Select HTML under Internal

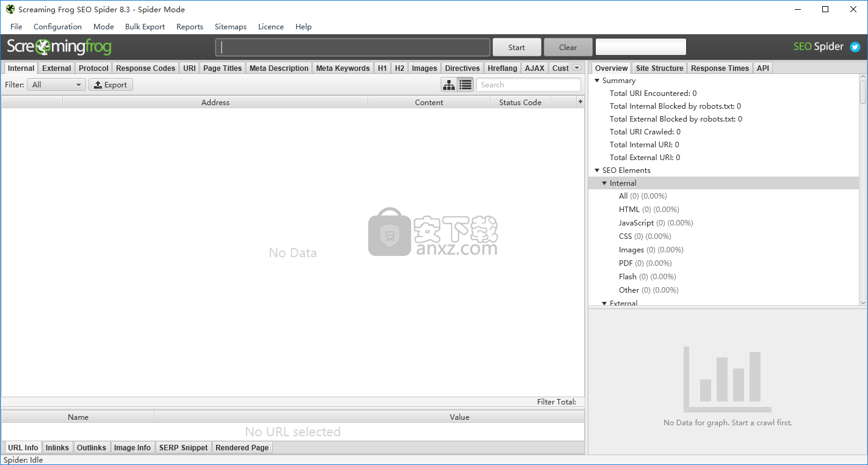click(x=648, y=210)
